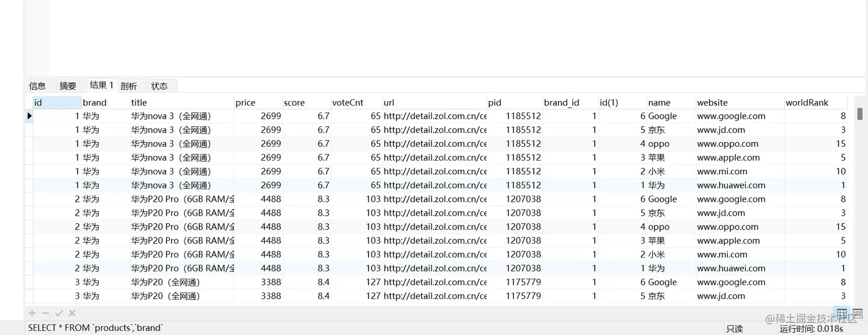Image resolution: width=868 pixels, height=335 pixels.
Task: Select 小米 name cell in id 1 rows
Action: pos(671,171)
